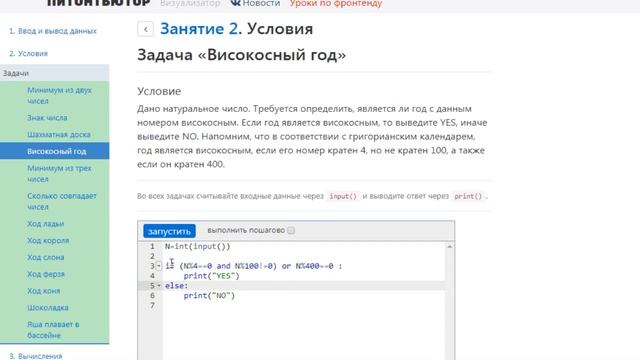Click empty line 7 in code editor
The height and width of the screenshot is (360, 640).
[x=304, y=305]
